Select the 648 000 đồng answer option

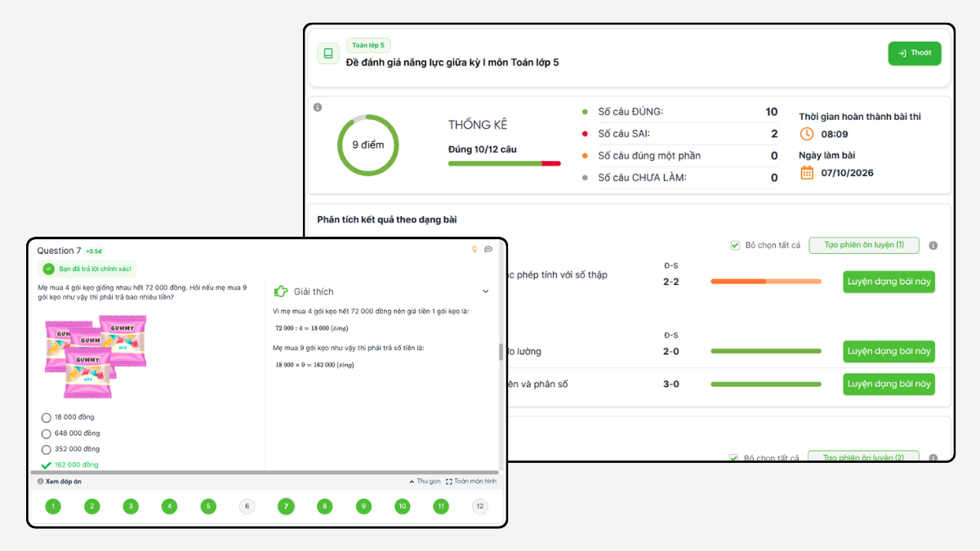pyautogui.click(x=46, y=433)
